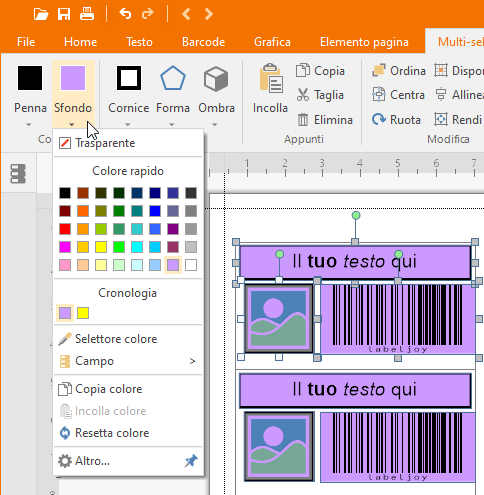Click the Disponi grid icon
This screenshot has width=484, height=495.
click(441, 71)
